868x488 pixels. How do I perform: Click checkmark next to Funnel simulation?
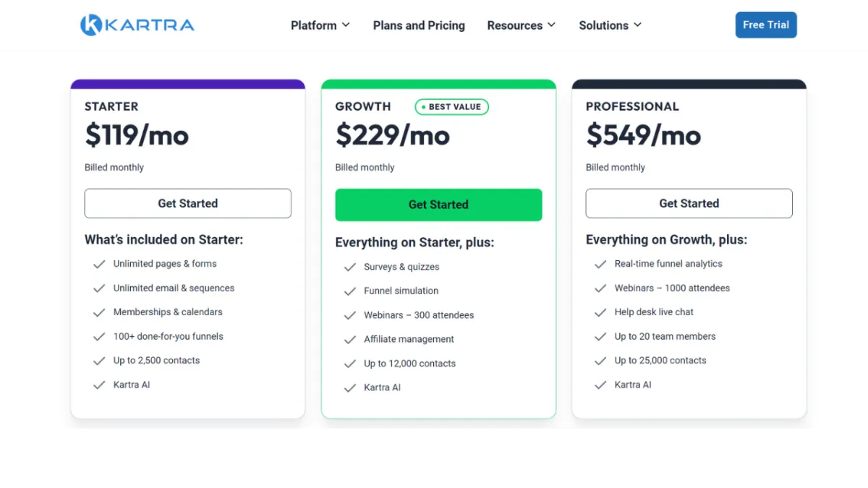(x=350, y=291)
